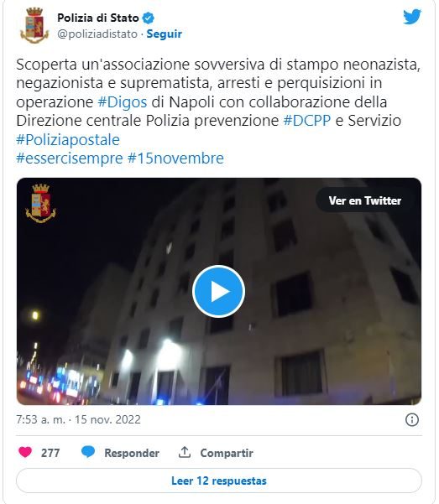
Task: Click the Twitter bird logo
Action: coord(412,17)
